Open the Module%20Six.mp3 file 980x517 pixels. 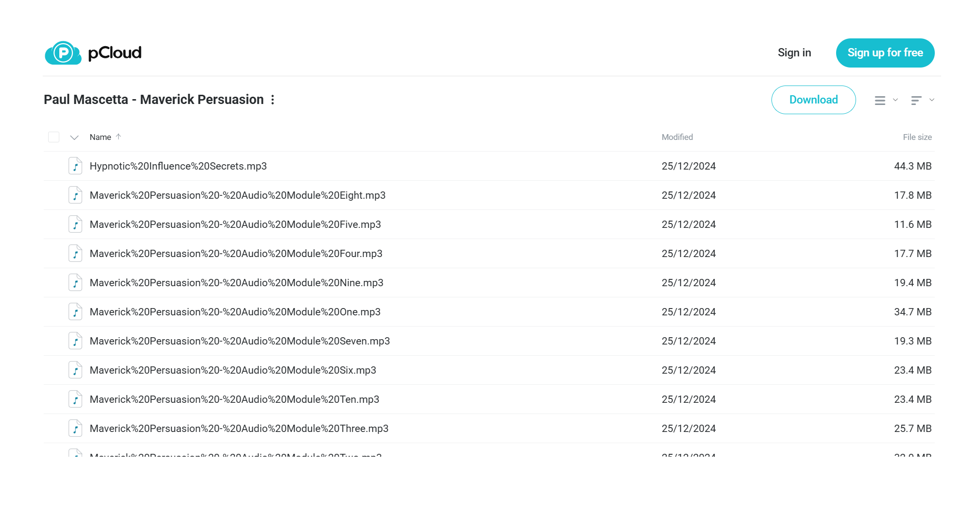click(233, 370)
